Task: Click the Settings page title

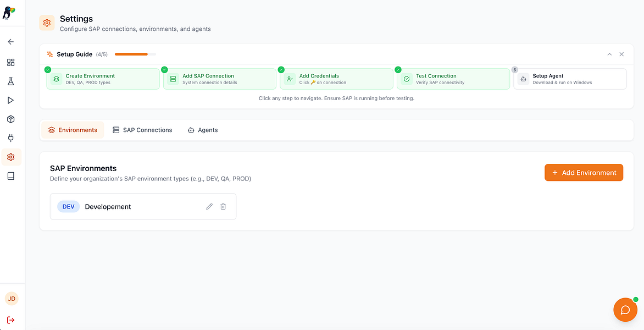Action: click(76, 19)
